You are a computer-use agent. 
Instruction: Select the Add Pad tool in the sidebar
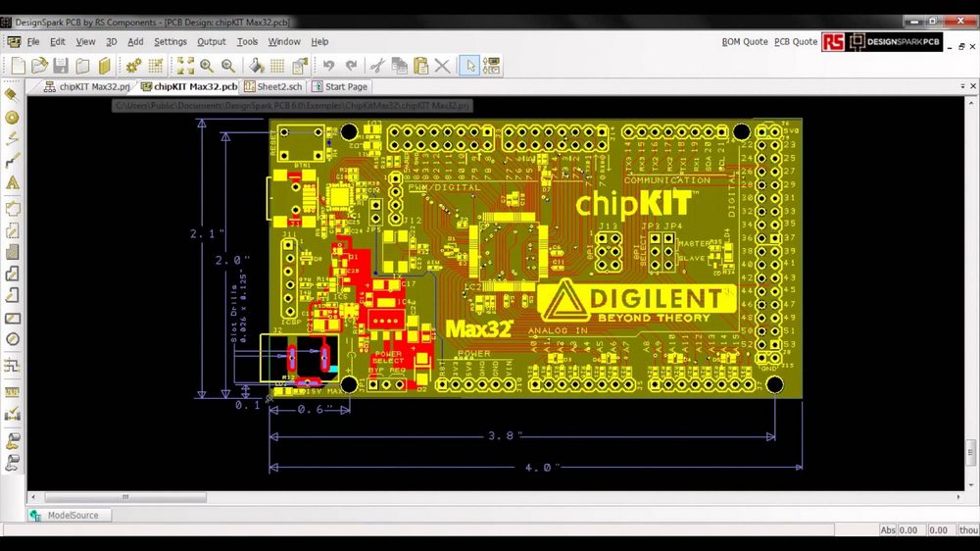[13, 117]
